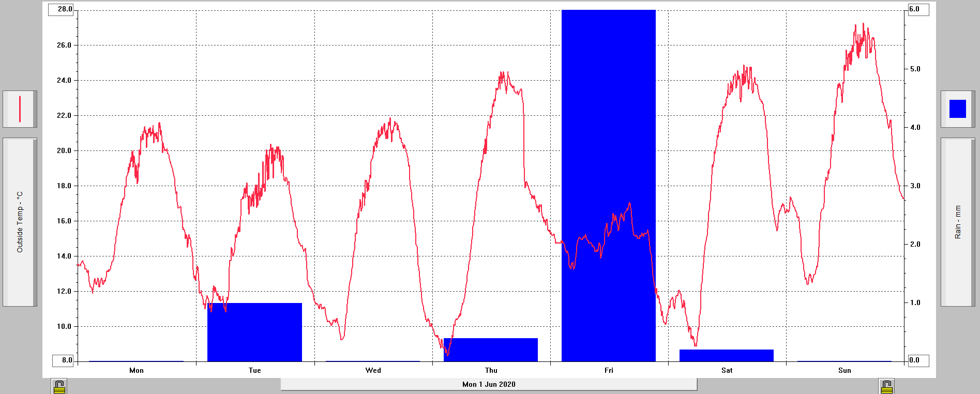The width and height of the screenshot is (980, 394).
Task: Click the padlock icon at bottom right
Action: 886,386
